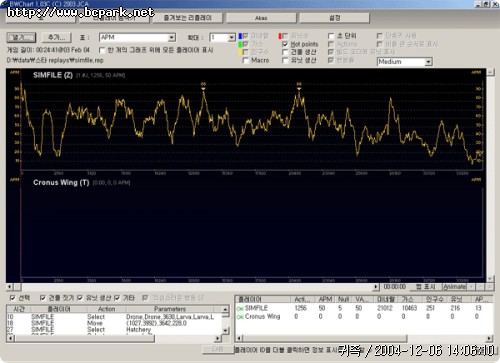The width and height of the screenshot is (500, 363).
Task: Click the 맵 표시 button
Action: pos(425,287)
